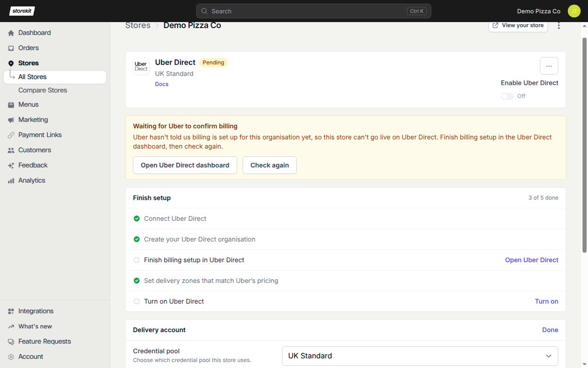Click the Check again button

270,165
